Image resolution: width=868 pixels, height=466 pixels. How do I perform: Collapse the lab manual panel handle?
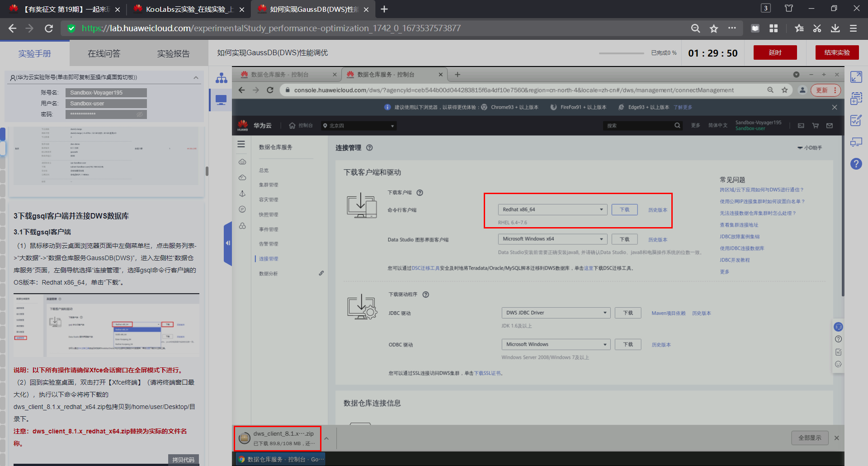click(228, 243)
